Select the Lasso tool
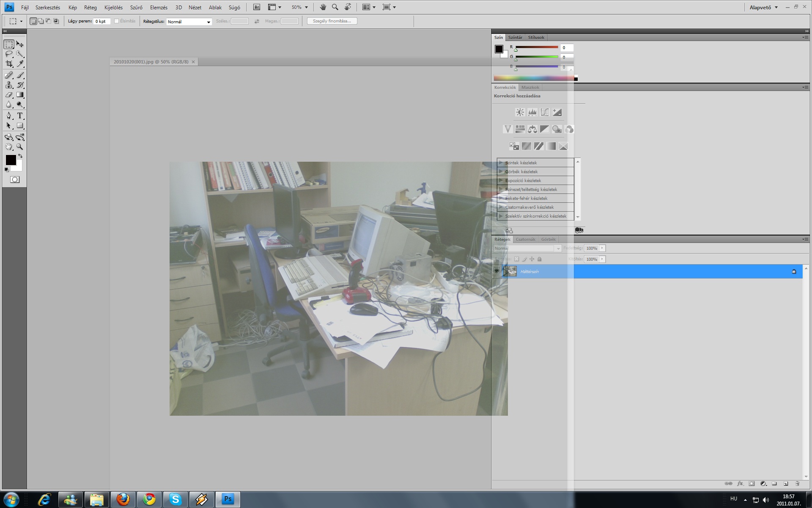 pyautogui.click(x=9, y=54)
